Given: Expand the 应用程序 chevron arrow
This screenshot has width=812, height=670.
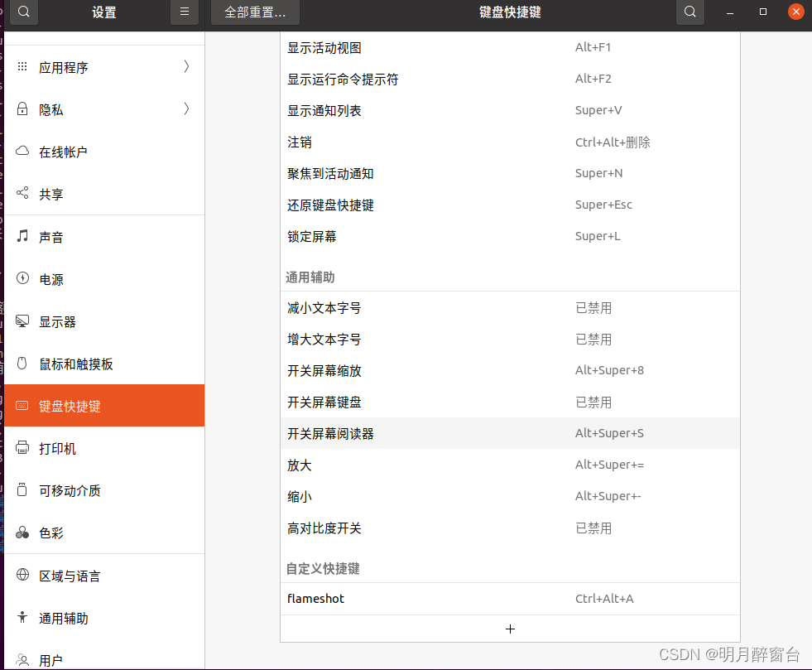Looking at the screenshot, I should pos(186,66).
